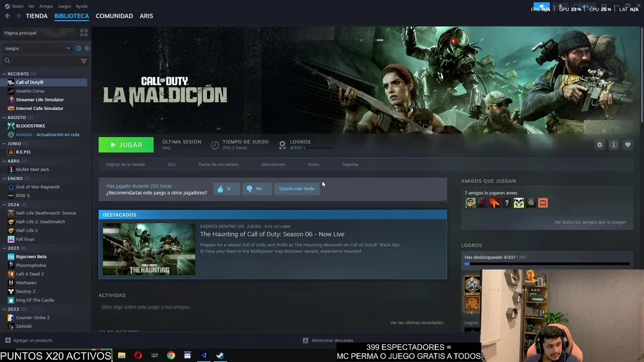Open the Discusiones link
The width and height of the screenshot is (644, 362).
click(273, 164)
